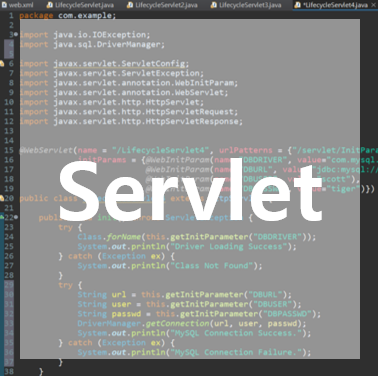The height and width of the screenshot is (376, 378).
Task: Click the 'String url' declaration line
Action: (x=184, y=295)
